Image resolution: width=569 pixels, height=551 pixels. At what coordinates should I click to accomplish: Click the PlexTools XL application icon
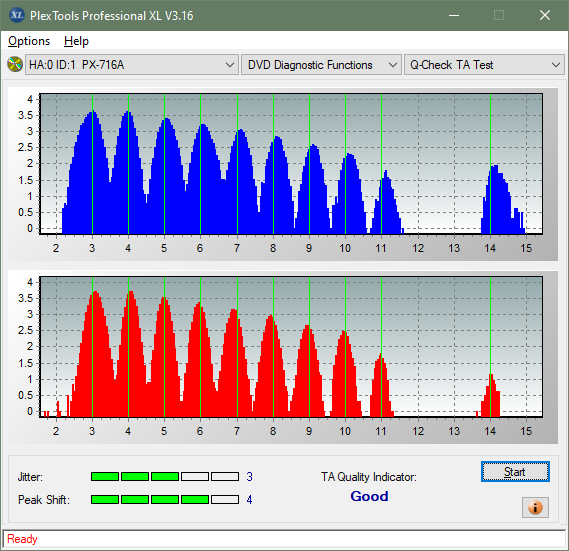[x=17, y=15]
